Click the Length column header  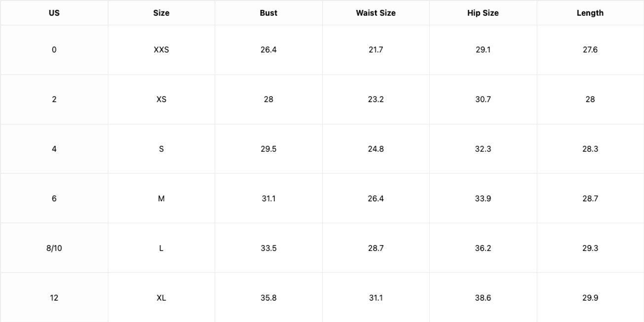pos(590,13)
